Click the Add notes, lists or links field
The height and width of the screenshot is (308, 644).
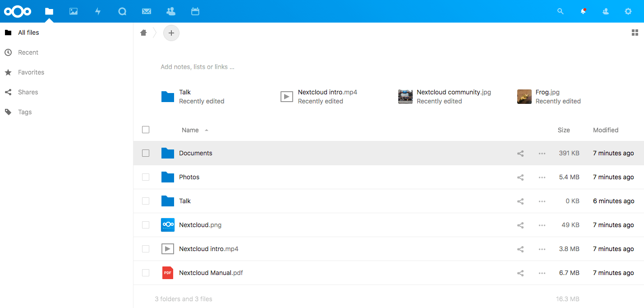click(198, 67)
